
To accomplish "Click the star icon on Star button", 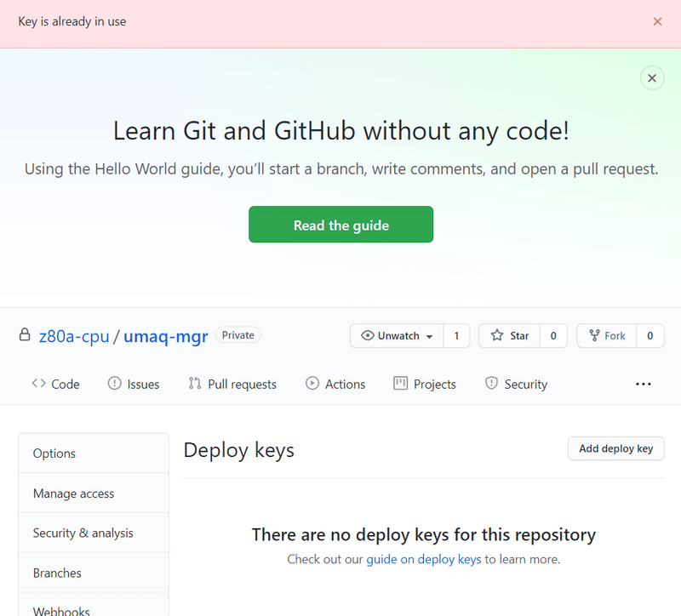I will 497,335.
